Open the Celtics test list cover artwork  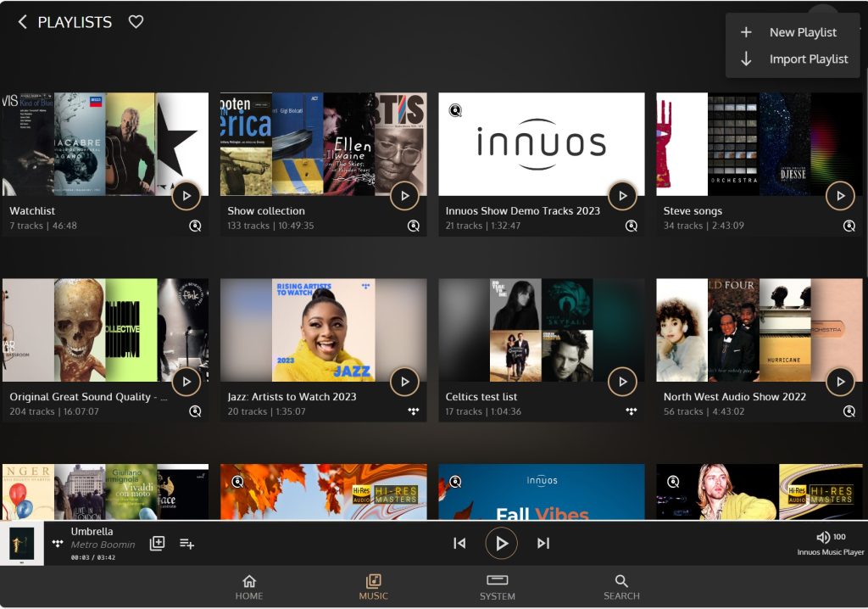pyautogui.click(x=542, y=330)
